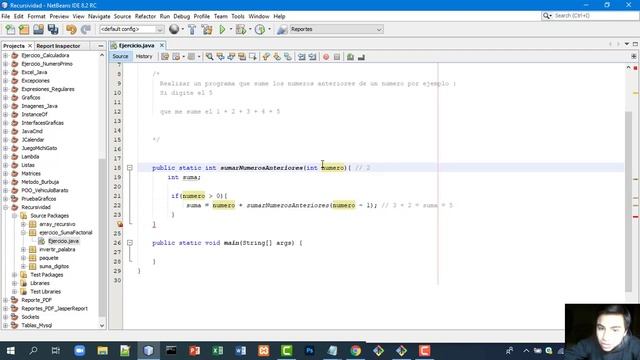640x360 pixels.
Task: Switch to the Source view button
Action: pos(120,57)
